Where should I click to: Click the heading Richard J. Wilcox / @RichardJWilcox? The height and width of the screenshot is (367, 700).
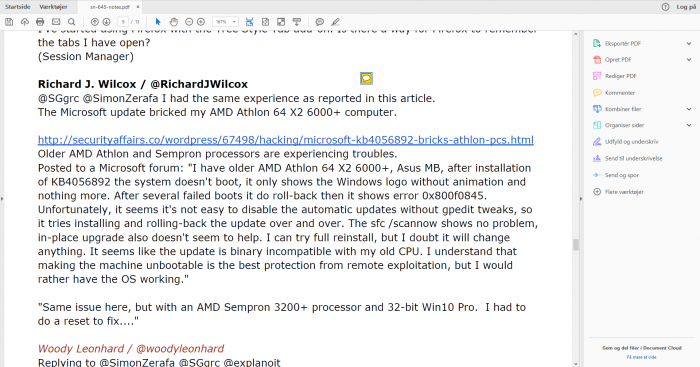click(x=143, y=84)
